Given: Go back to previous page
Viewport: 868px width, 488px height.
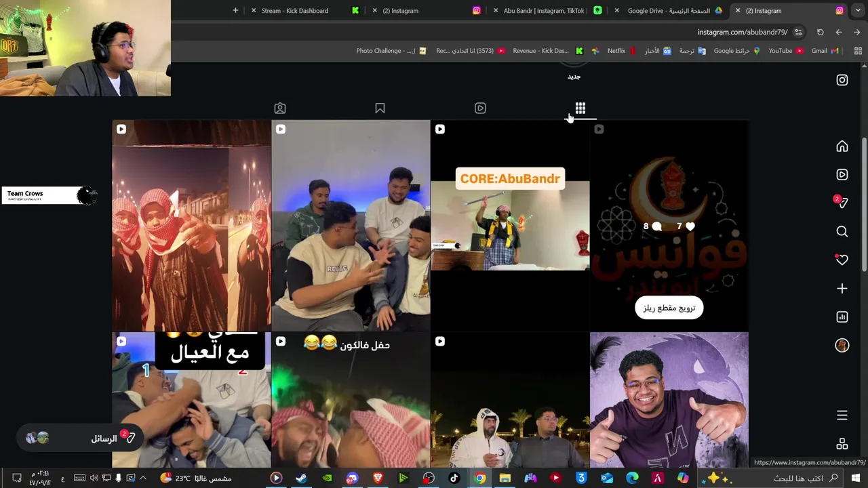Looking at the screenshot, I should 857,32.
